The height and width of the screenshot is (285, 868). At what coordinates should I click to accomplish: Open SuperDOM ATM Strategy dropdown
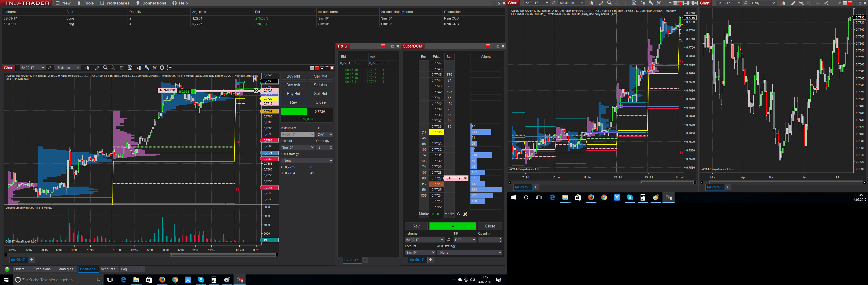(470, 252)
